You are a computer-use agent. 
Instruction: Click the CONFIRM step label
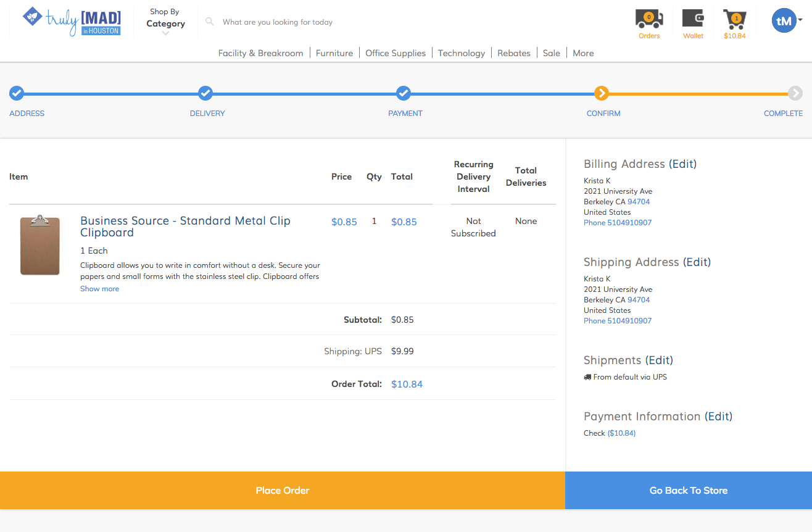pyautogui.click(x=603, y=114)
